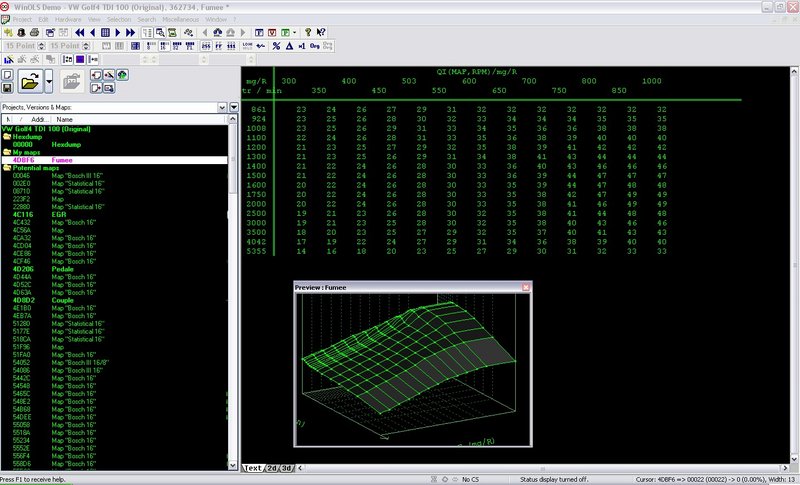This screenshot has width=800, height=485.
Task: Open the Hardware menu
Action: pyautogui.click(x=68, y=19)
